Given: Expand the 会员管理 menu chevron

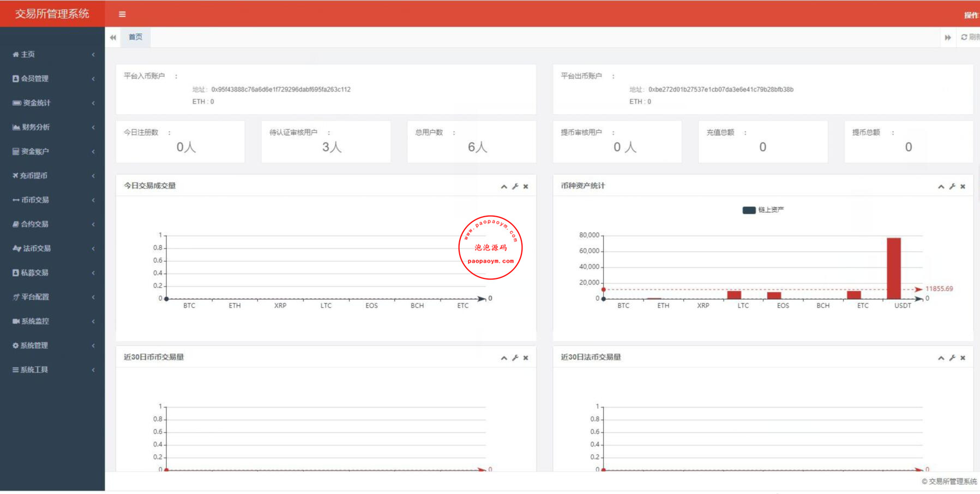Looking at the screenshot, I should (x=93, y=79).
